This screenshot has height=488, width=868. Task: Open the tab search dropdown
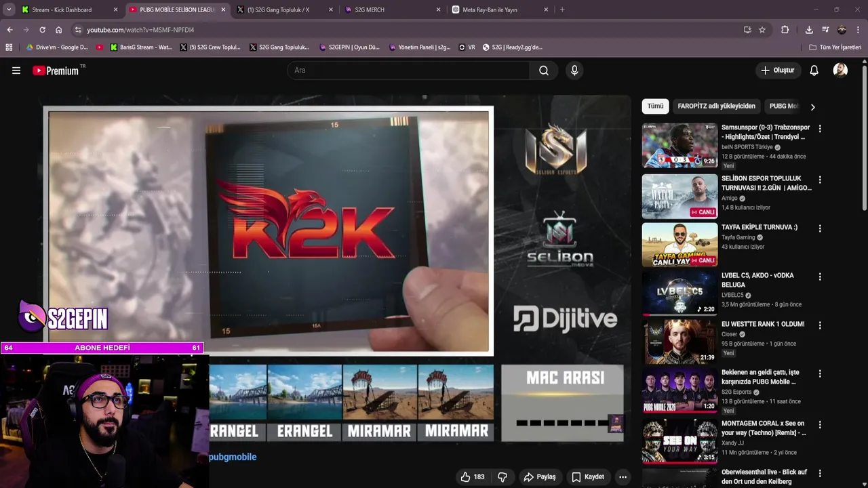tap(9, 9)
